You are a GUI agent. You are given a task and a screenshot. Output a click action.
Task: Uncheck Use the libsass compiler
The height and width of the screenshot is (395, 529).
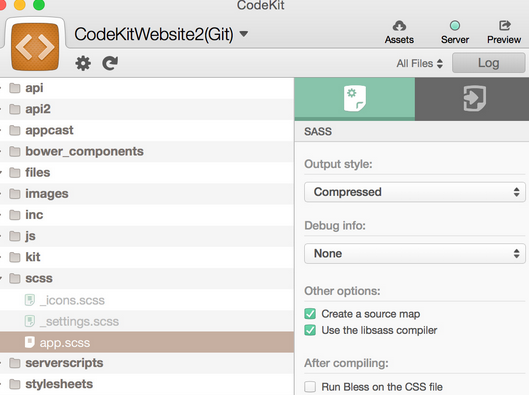(310, 330)
